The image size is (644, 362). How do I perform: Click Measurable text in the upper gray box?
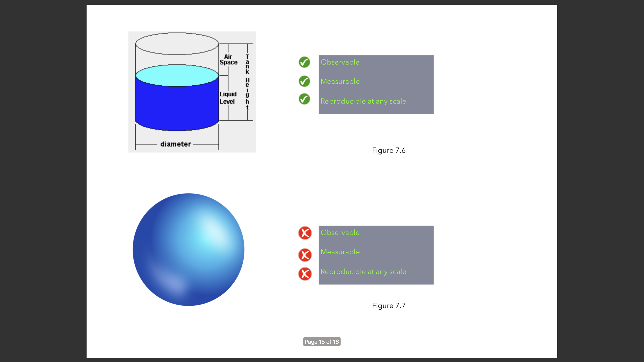[x=340, y=81]
